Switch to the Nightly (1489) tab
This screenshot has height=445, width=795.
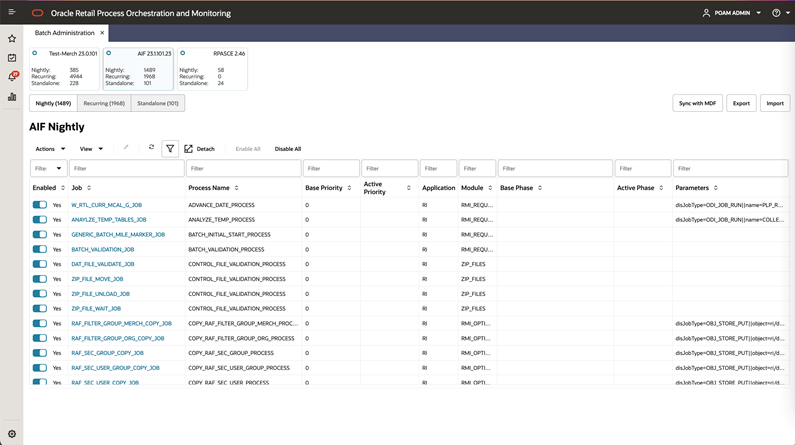point(53,103)
